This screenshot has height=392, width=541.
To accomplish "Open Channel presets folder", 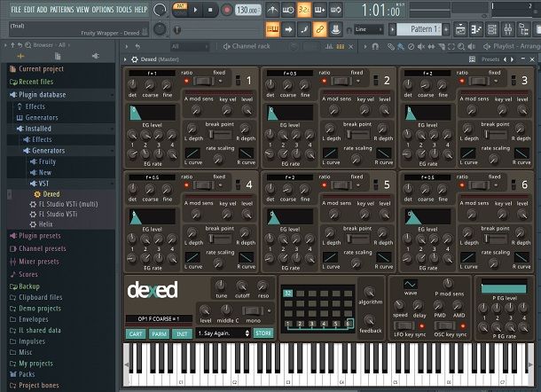I will [x=42, y=248].
